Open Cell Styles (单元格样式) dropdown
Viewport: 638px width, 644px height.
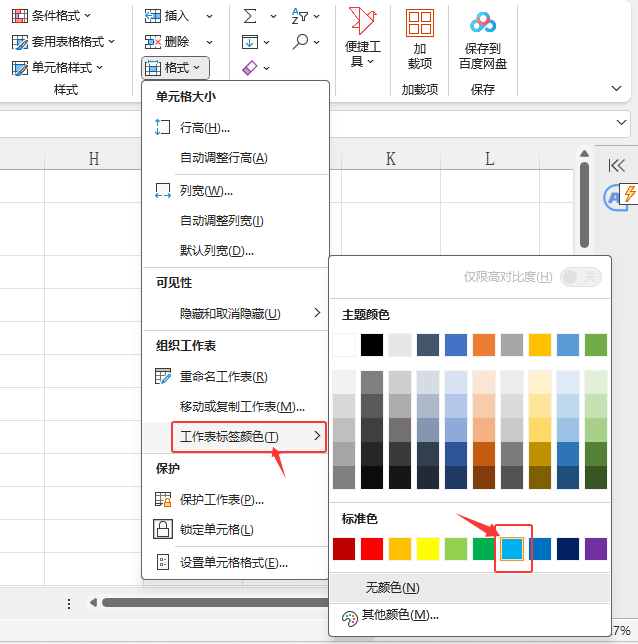[x=57, y=68]
